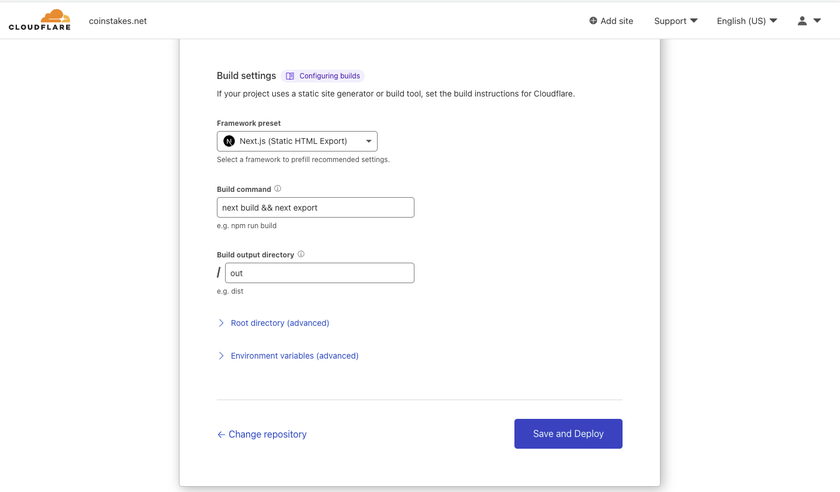The width and height of the screenshot is (840, 492).
Task: Click the book icon in Configuring builds badge
Action: pos(290,76)
